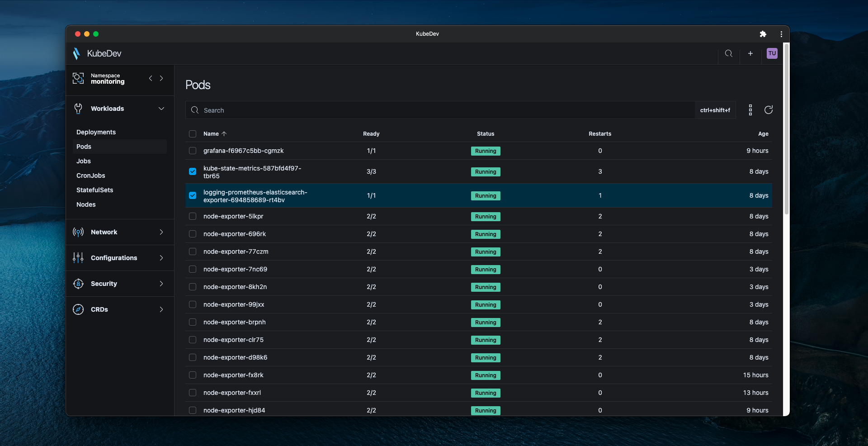Click the Workloads section icon

[x=78, y=109]
